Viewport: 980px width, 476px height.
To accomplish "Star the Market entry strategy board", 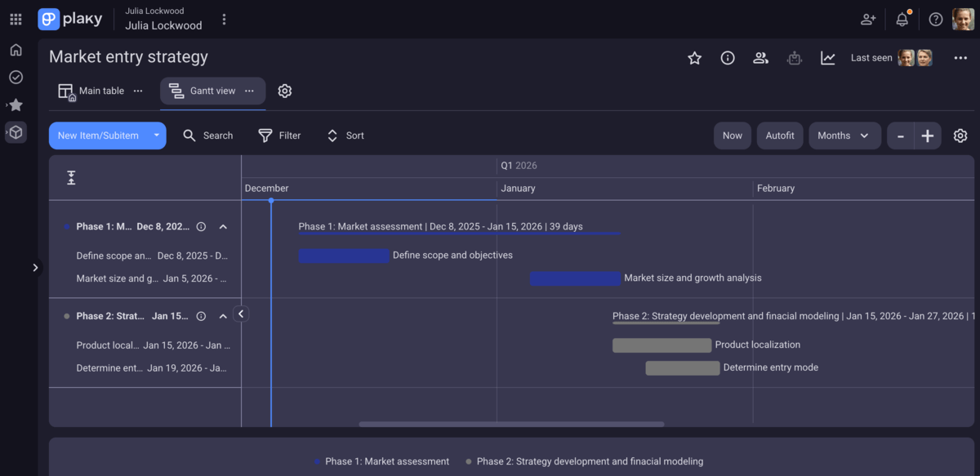I will pos(694,57).
